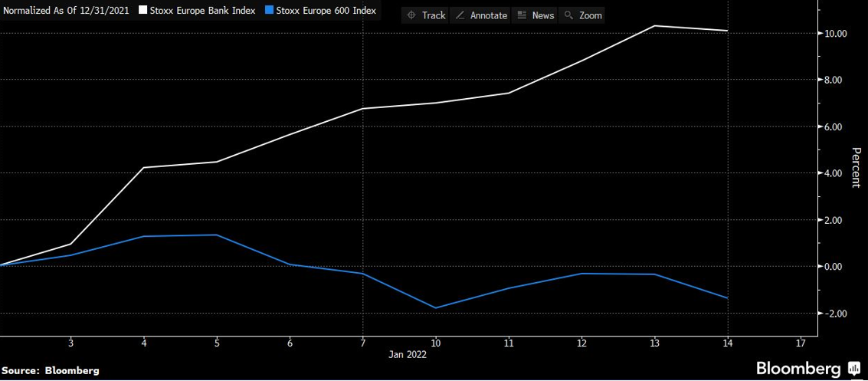The height and width of the screenshot is (381, 868).
Task: Click date 14 on the x-axis
Action: (728, 343)
